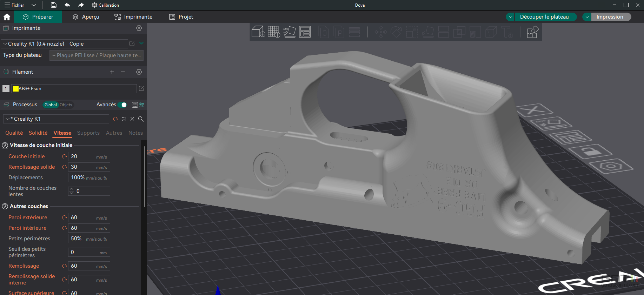Open the Projet tab
The width and height of the screenshot is (644, 295).
(x=181, y=17)
